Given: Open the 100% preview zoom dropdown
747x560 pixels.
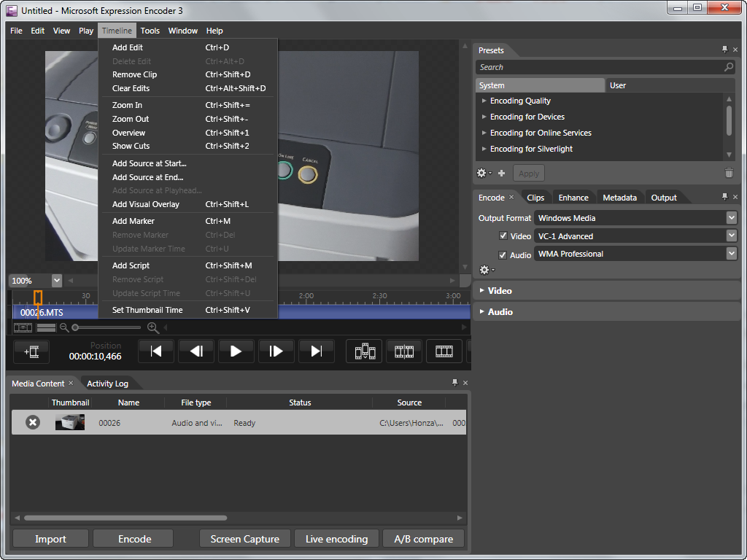Looking at the screenshot, I should [x=57, y=281].
